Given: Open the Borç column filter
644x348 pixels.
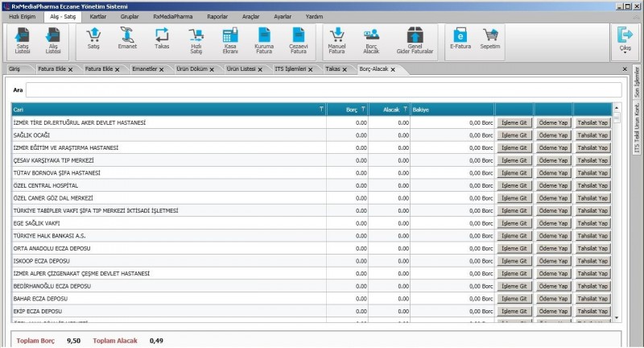Looking at the screenshot, I should [x=363, y=109].
